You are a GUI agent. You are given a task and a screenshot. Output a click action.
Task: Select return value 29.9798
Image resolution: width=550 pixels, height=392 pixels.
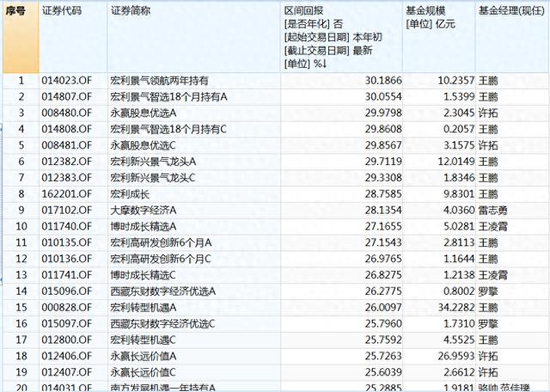tap(383, 113)
